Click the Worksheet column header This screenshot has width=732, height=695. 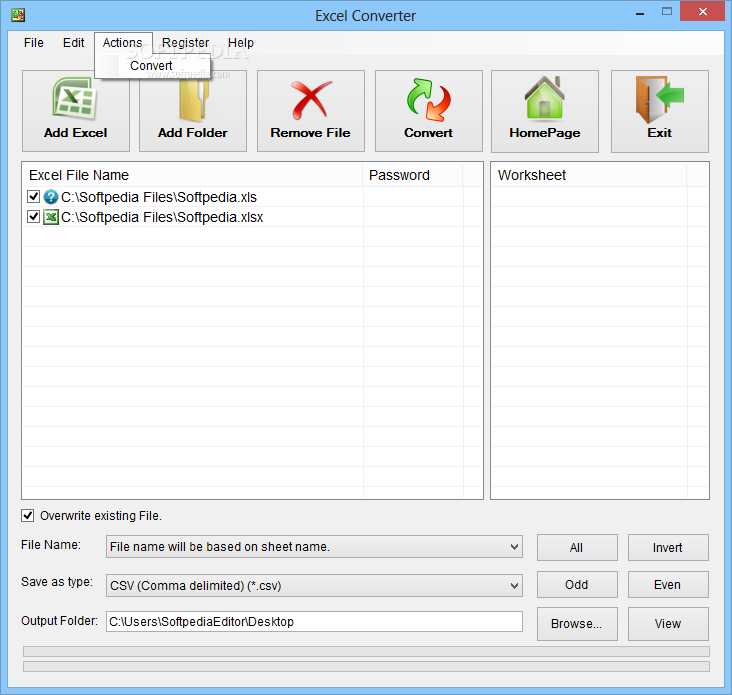(x=589, y=175)
